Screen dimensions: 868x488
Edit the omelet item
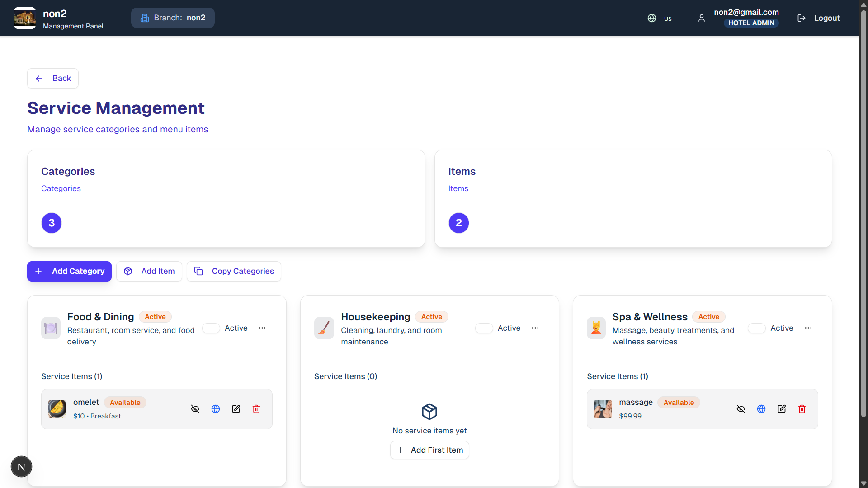236,409
